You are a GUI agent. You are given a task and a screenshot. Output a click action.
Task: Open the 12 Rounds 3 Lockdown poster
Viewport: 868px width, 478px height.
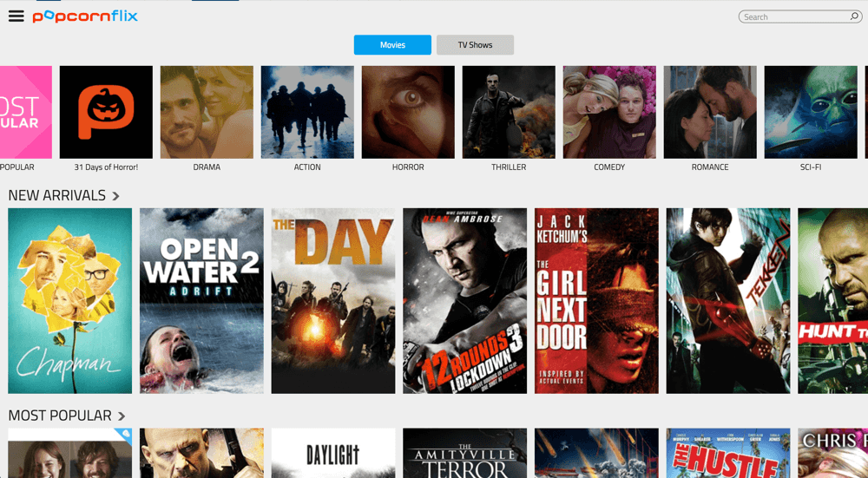(x=465, y=301)
